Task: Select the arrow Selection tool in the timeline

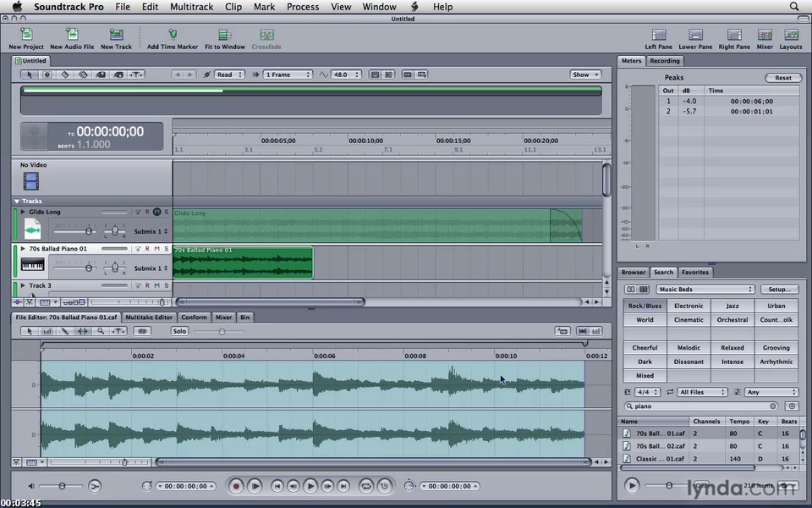Action: (30, 75)
